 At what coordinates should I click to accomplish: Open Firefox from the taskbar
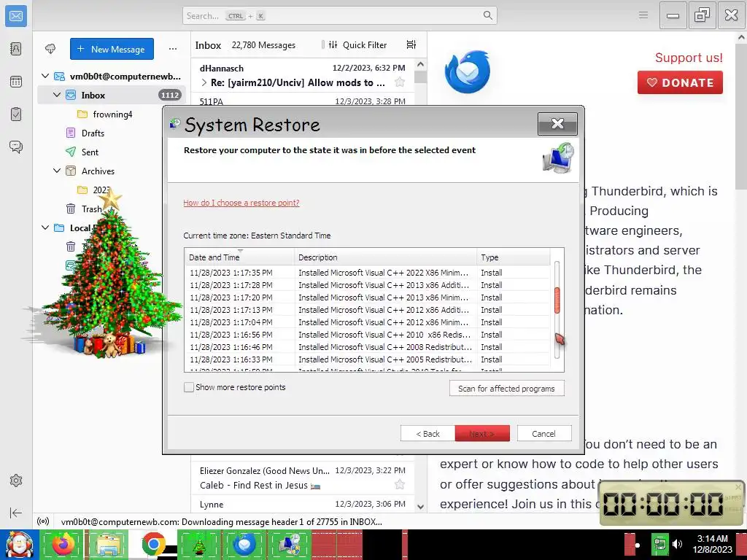coord(62,545)
